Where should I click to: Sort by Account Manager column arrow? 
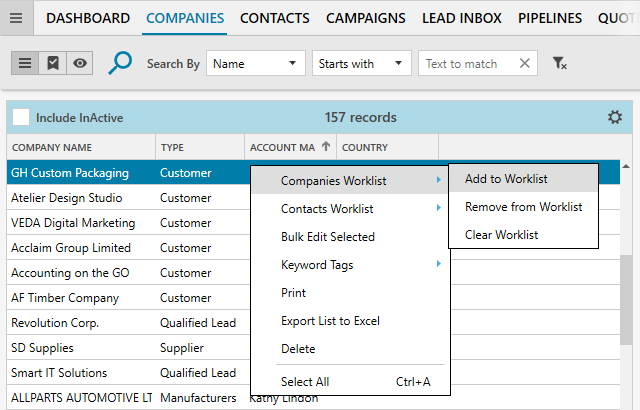coord(325,147)
